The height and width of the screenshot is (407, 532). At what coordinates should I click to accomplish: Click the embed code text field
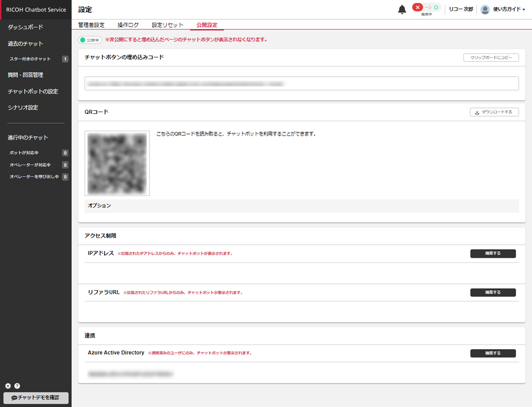(301, 84)
